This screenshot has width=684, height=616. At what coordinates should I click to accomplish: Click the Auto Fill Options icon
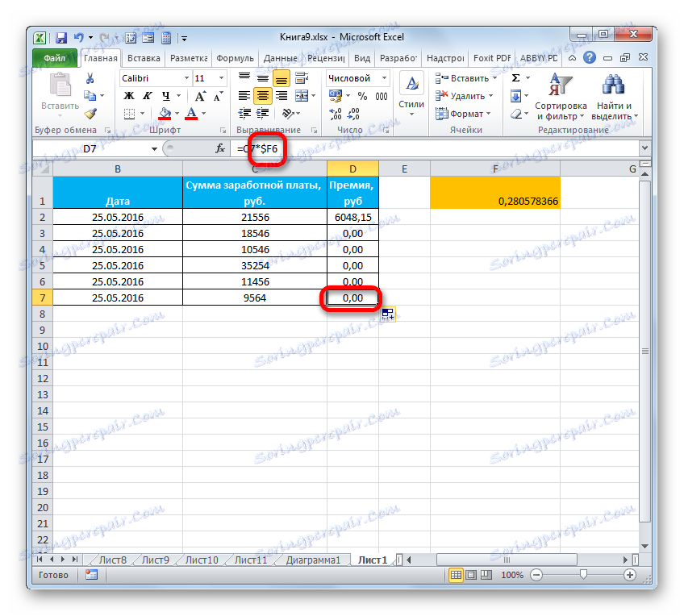(388, 314)
